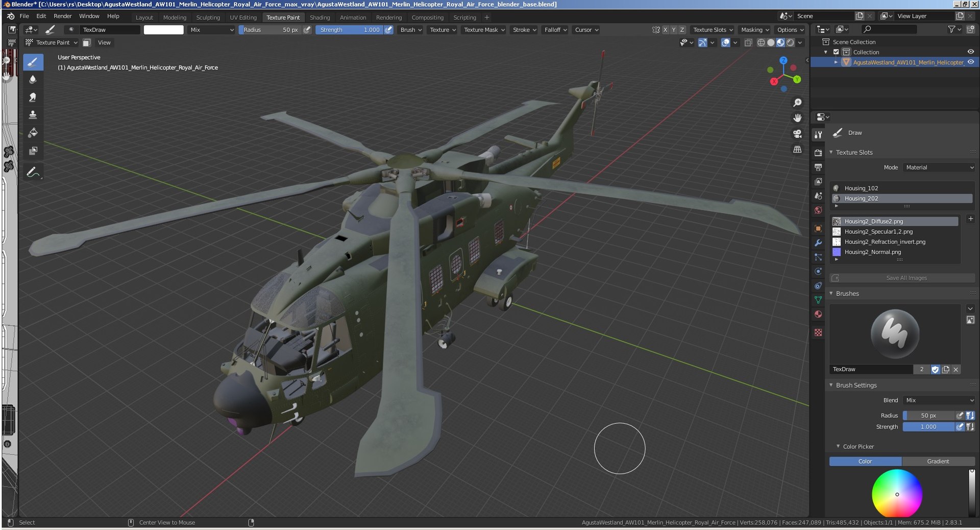Toggle Y axis symmetry
980x530 pixels.
(x=673, y=30)
